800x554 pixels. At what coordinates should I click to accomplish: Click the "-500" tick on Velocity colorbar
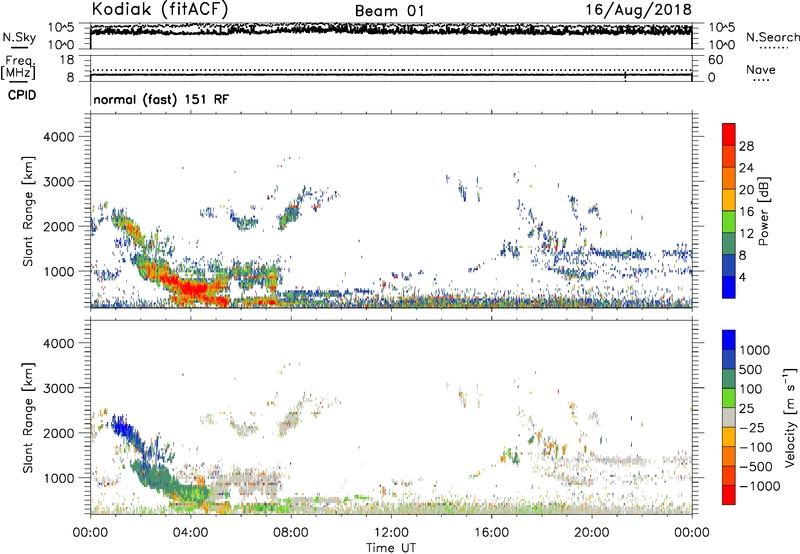pyautogui.click(x=756, y=467)
